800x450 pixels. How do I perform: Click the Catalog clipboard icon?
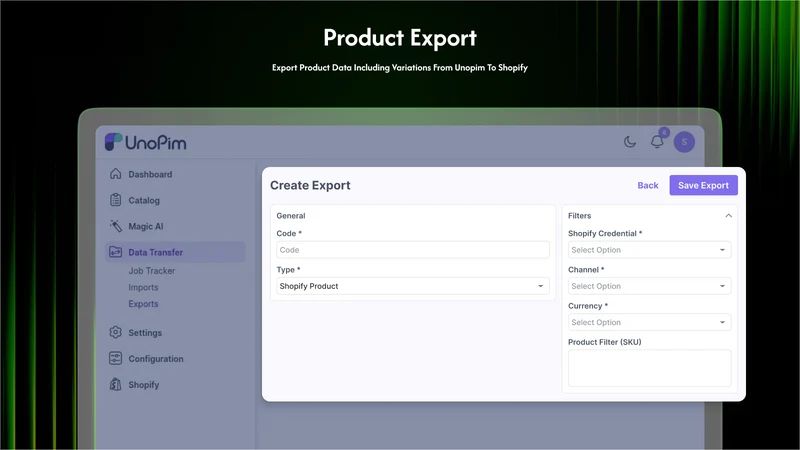(x=116, y=200)
